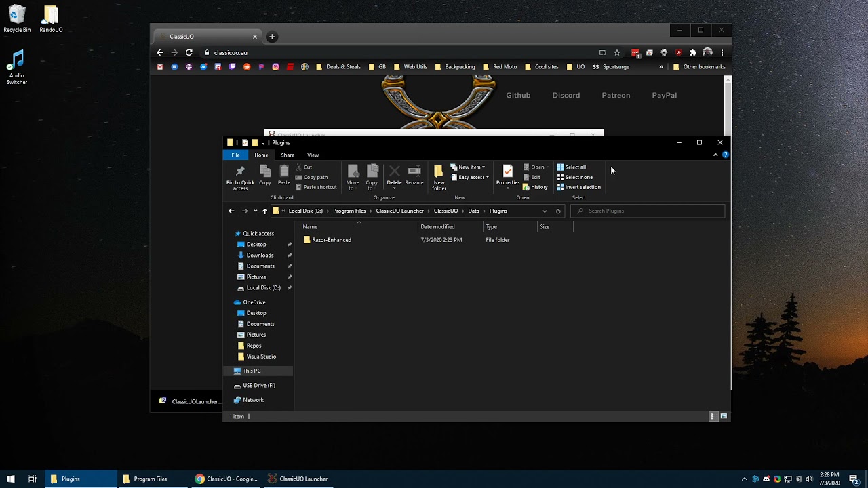Open the Easy access dropdown
This screenshot has height=488, width=868.
(469, 177)
